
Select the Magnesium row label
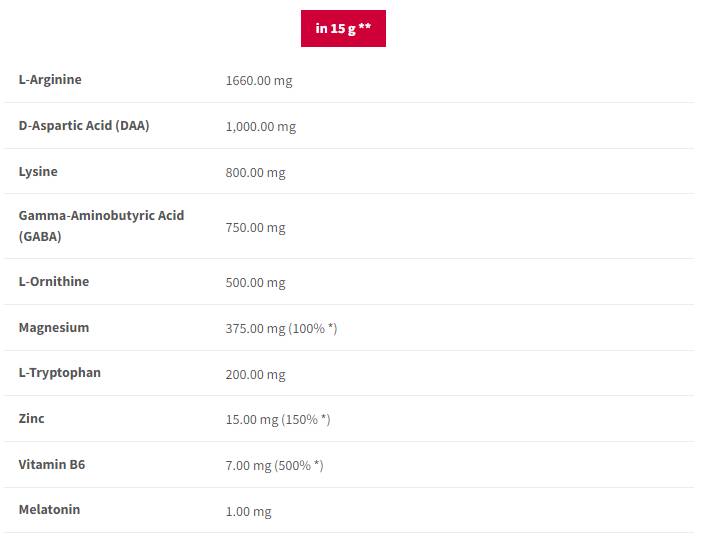(54, 327)
